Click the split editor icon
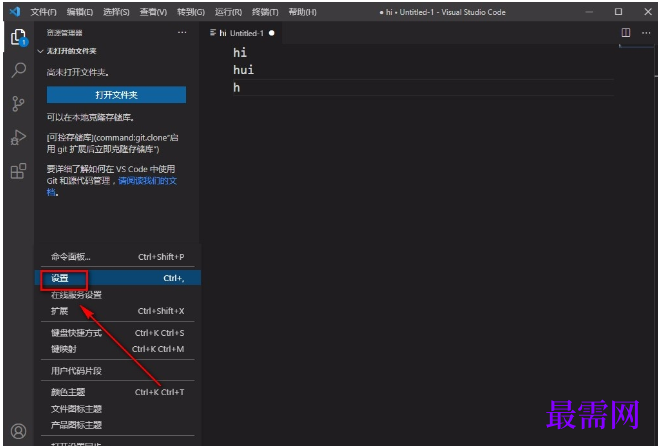 (x=626, y=32)
